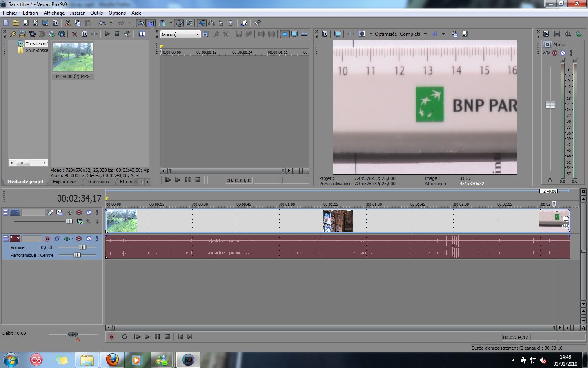The image size is (588, 368).
Task: Save preview snapshot to file icon
Action: (464, 34)
